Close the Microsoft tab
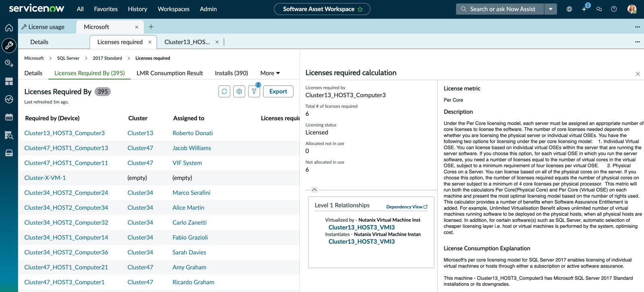 pyautogui.click(x=136, y=27)
